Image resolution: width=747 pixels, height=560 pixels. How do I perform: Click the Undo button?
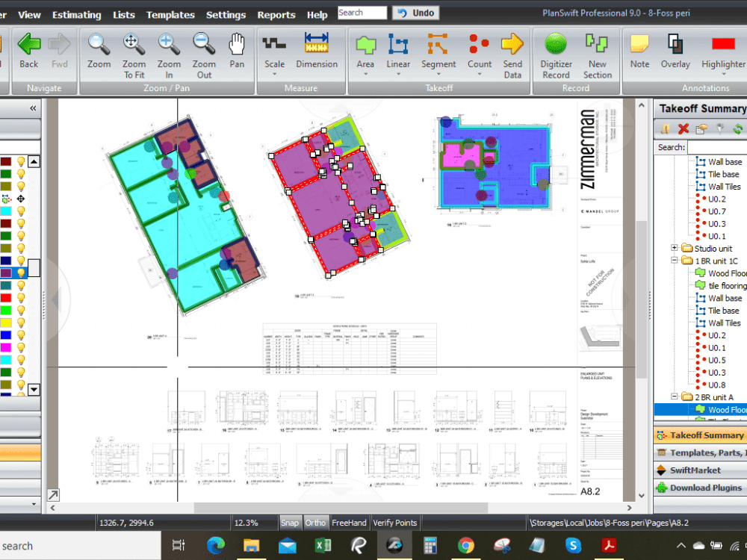click(x=415, y=13)
